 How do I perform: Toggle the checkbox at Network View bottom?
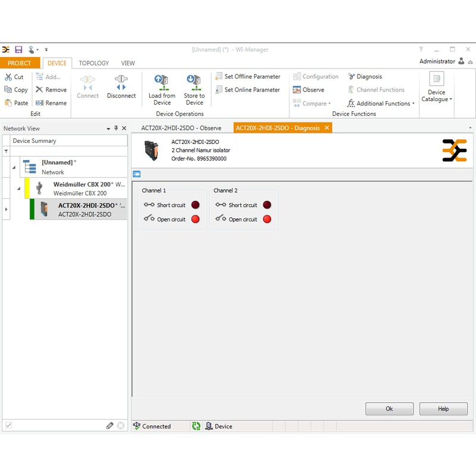tap(8, 425)
